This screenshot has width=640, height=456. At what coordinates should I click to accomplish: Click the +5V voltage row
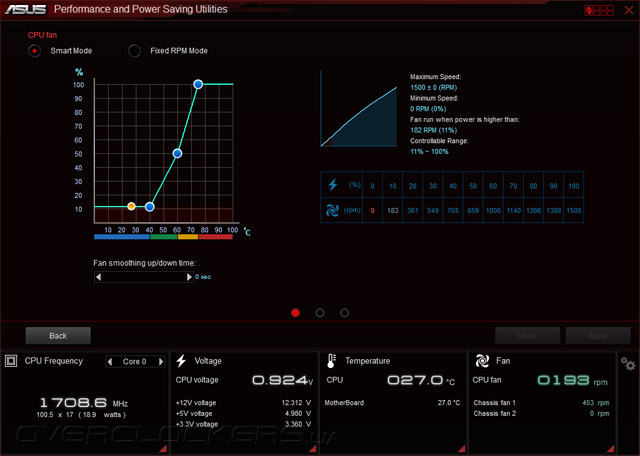click(243, 414)
